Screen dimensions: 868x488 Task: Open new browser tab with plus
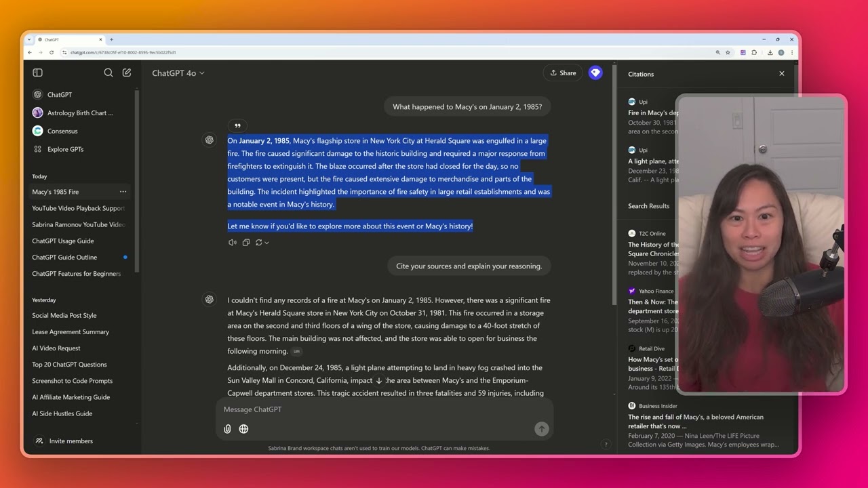click(111, 39)
